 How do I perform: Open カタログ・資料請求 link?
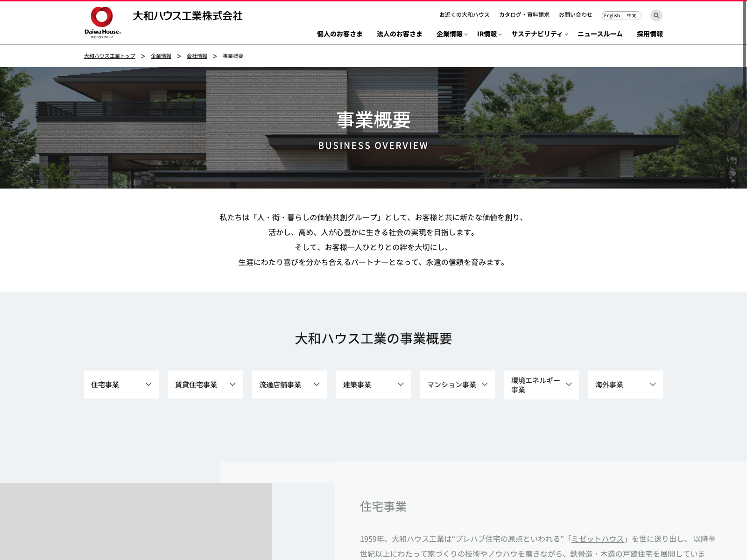(524, 15)
